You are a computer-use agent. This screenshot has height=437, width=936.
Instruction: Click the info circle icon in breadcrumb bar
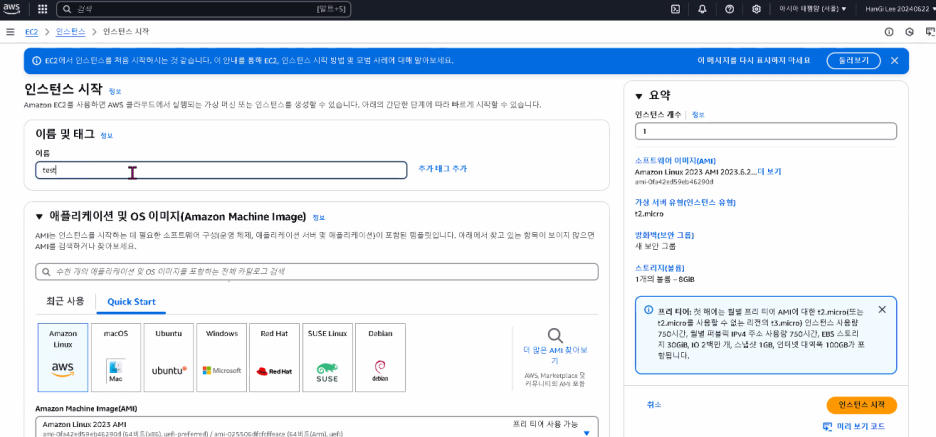coord(889,32)
